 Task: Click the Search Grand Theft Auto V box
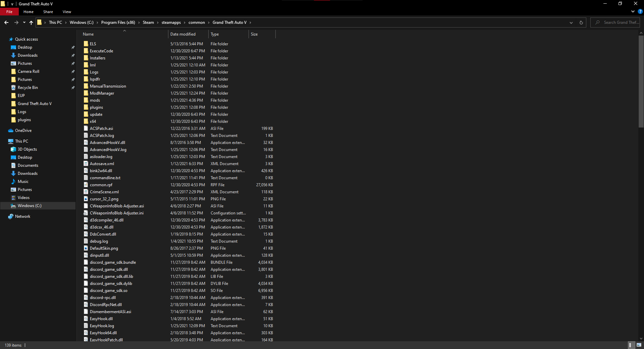[x=615, y=22]
